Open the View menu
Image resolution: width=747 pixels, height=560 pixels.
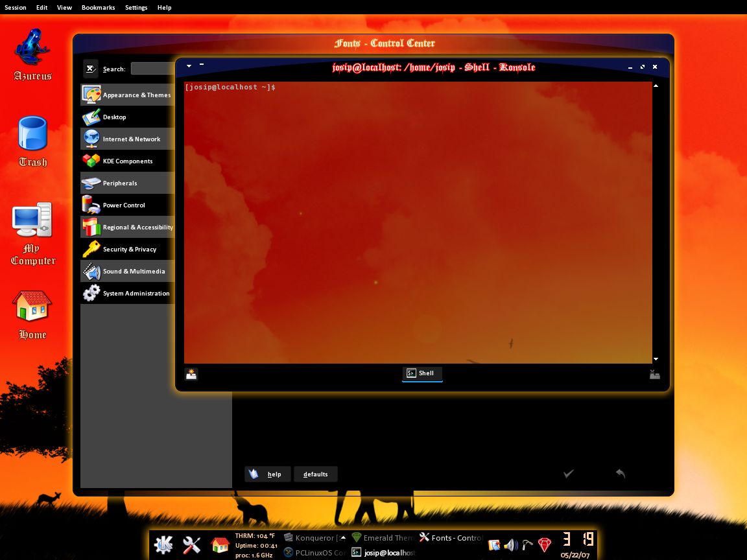point(64,8)
